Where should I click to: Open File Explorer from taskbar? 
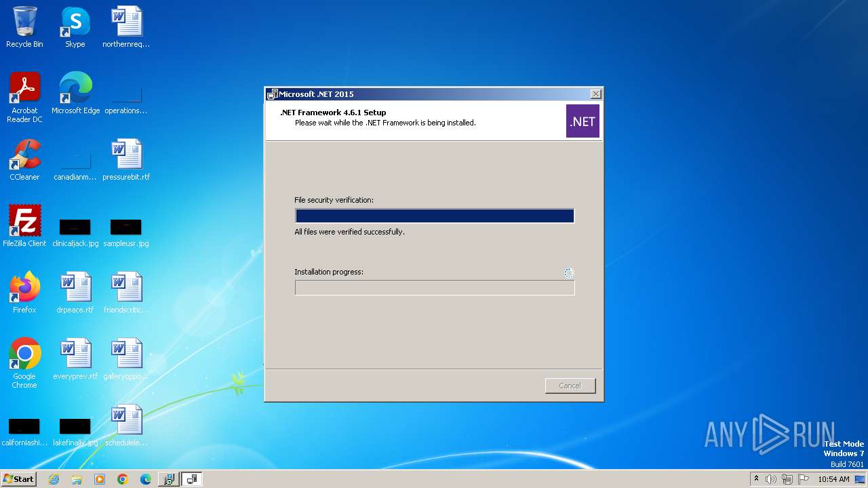tap(77, 479)
